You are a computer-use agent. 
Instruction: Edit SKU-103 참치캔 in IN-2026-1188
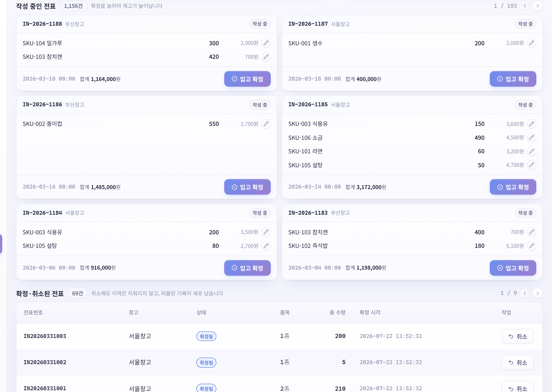point(266,57)
